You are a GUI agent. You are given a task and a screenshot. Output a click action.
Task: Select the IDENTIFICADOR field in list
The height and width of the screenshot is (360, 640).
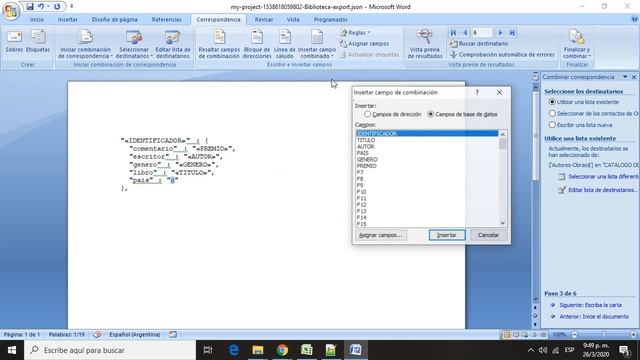click(427, 133)
